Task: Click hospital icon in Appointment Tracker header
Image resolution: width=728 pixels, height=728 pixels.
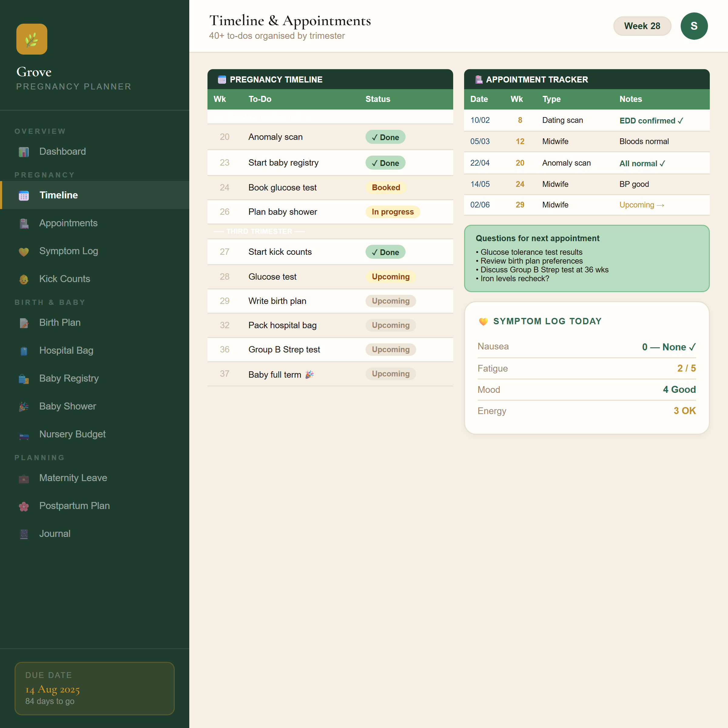Action: click(479, 79)
